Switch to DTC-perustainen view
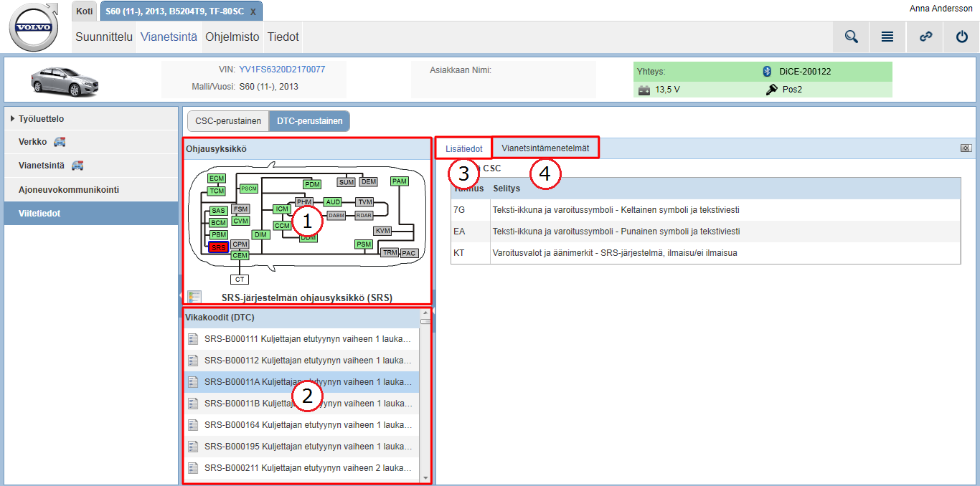980x486 pixels. click(309, 121)
